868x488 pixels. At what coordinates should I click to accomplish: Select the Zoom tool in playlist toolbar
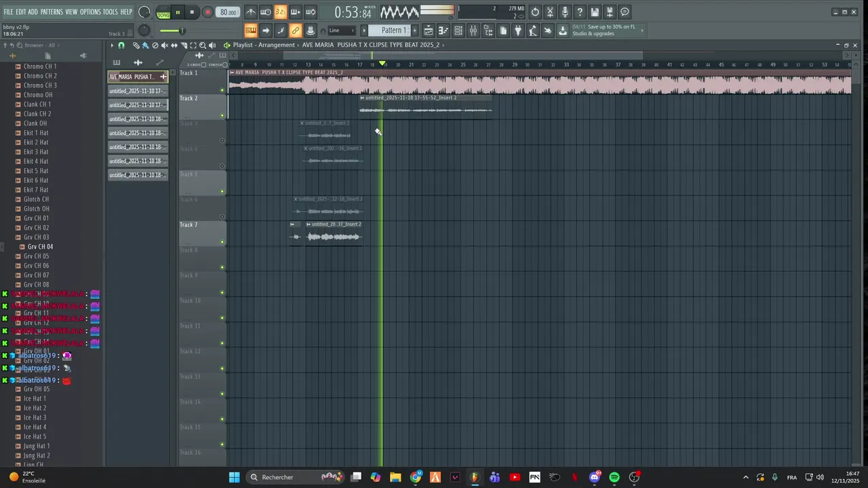click(203, 45)
